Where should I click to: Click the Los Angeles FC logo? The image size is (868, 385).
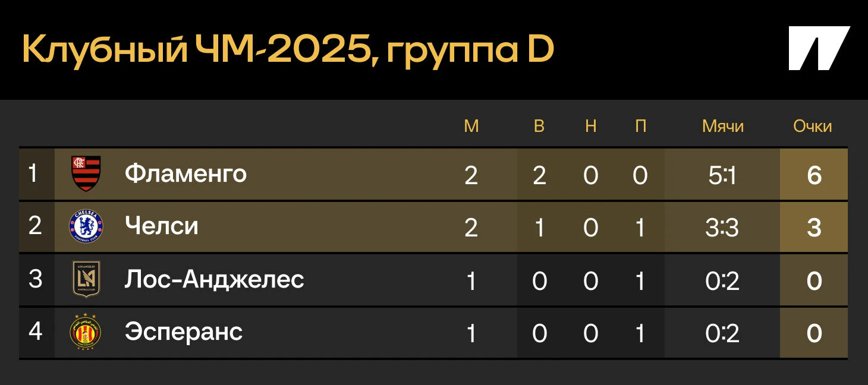[86, 279]
